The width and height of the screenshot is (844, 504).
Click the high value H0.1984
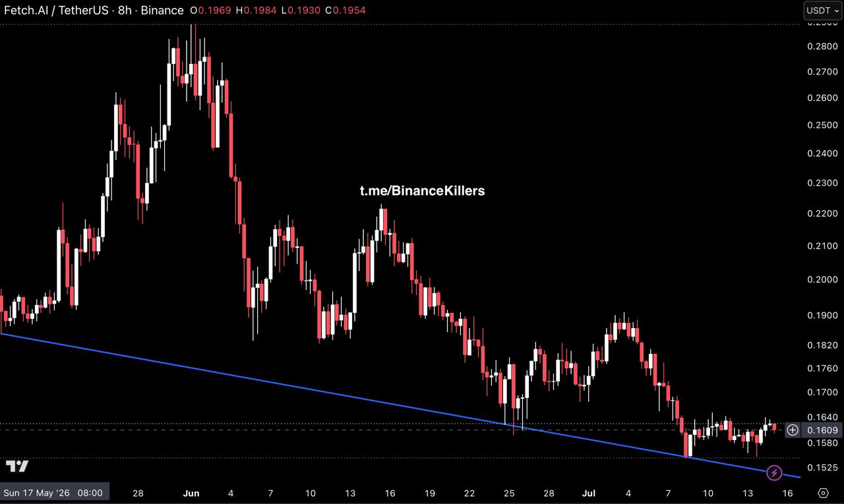click(256, 11)
